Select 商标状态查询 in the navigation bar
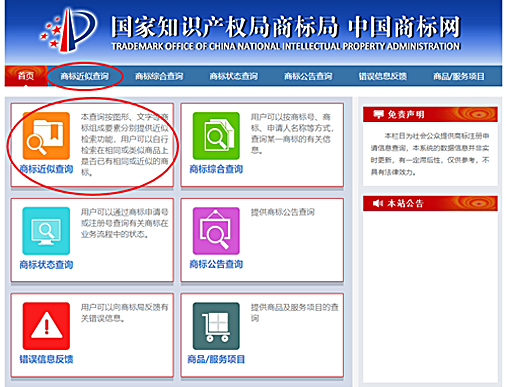This screenshot has height=387, width=506. (233, 76)
